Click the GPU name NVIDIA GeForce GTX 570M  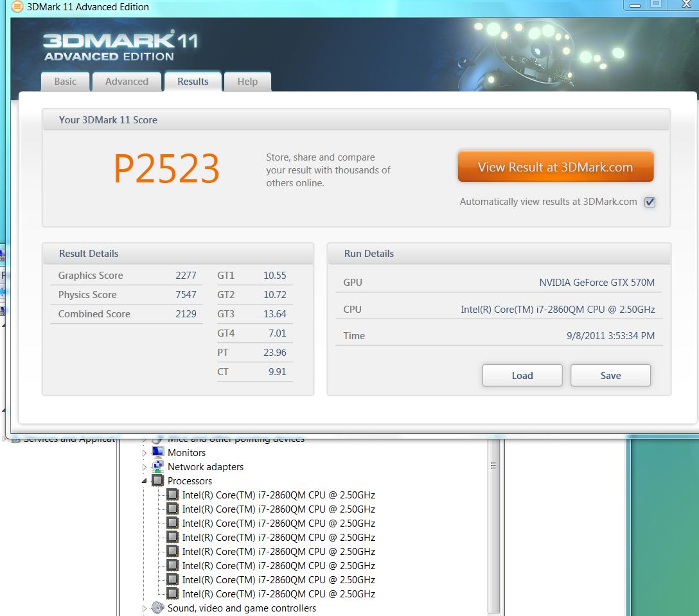pos(597,282)
